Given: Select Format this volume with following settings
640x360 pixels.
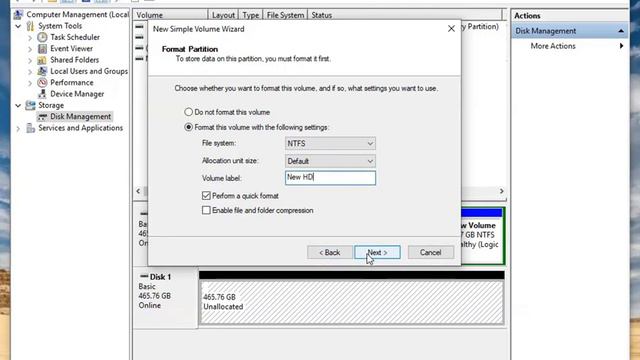Looking at the screenshot, I should (x=188, y=127).
